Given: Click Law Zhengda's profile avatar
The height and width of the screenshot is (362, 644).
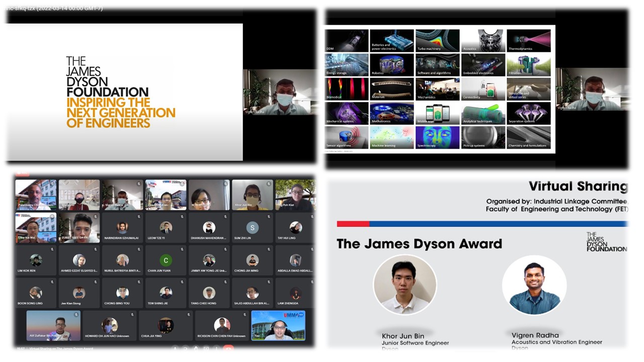Looking at the screenshot, I should pos(295,293).
